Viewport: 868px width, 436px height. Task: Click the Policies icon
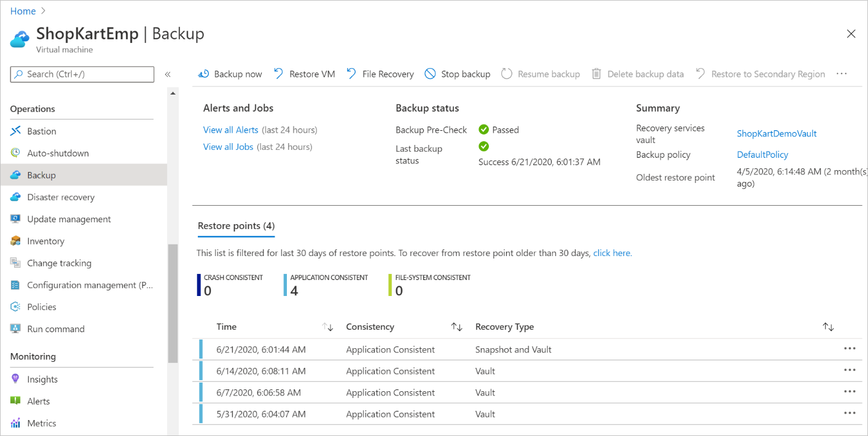(x=15, y=307)
